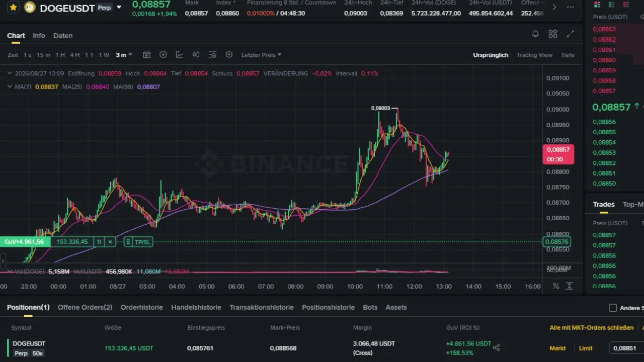
Task: Open the Trades tab
Action: (604, 204)
